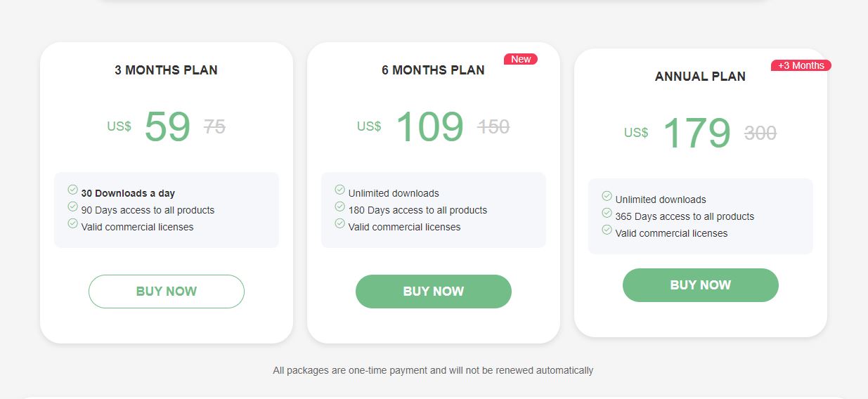Screen dimensions: 868x399
Task: Click the checkmark beside Valid commercial licenses in 6 Months plan
Action: click(339, 223)
